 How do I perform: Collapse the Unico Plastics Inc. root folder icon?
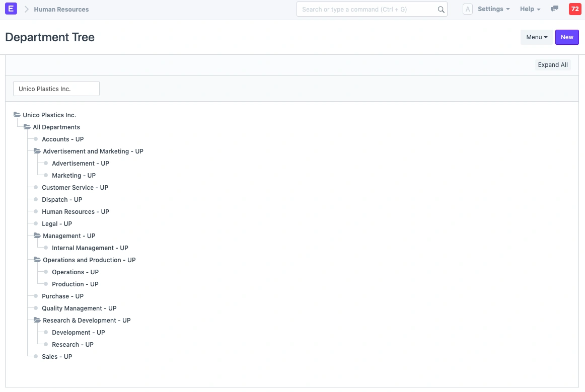(x=17, y=115)
